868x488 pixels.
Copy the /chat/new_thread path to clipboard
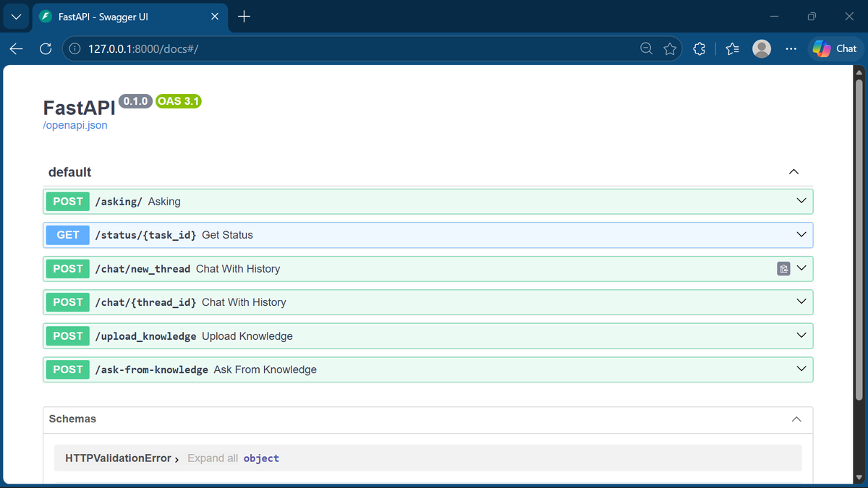tap(783, 269)
